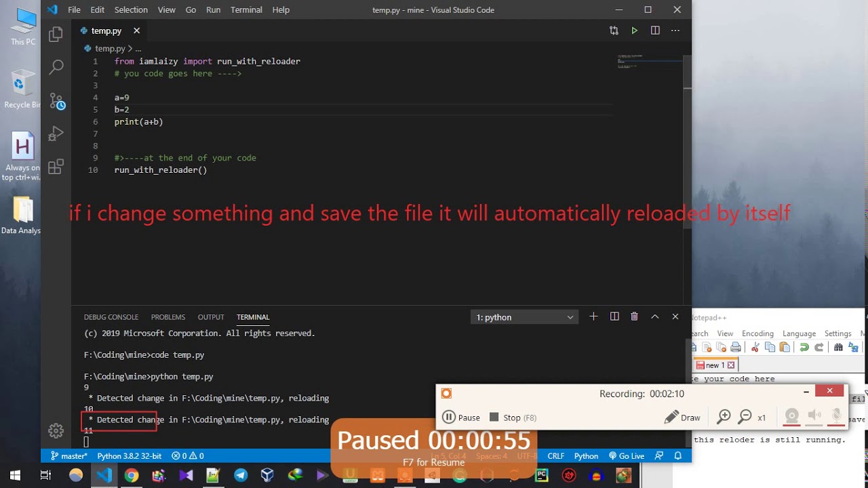Open the Run menu in VS Code
This screenshot has height=488, width=868.
click(x=213, y=9)
